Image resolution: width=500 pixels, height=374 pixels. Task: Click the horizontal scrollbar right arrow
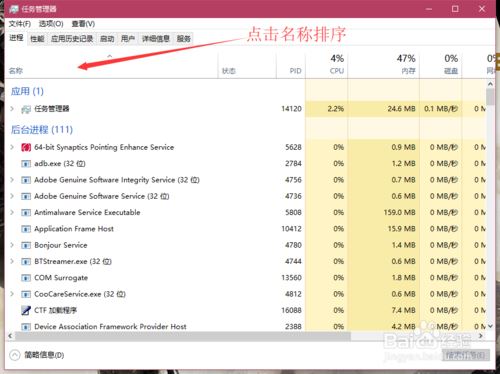(x=481, y=336)
